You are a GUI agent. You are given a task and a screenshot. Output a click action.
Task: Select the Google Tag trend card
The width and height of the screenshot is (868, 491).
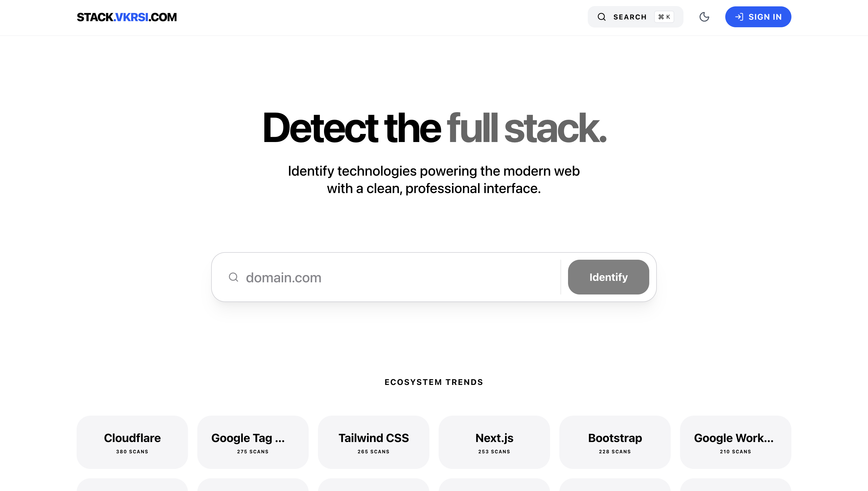(x=253, y=442)
